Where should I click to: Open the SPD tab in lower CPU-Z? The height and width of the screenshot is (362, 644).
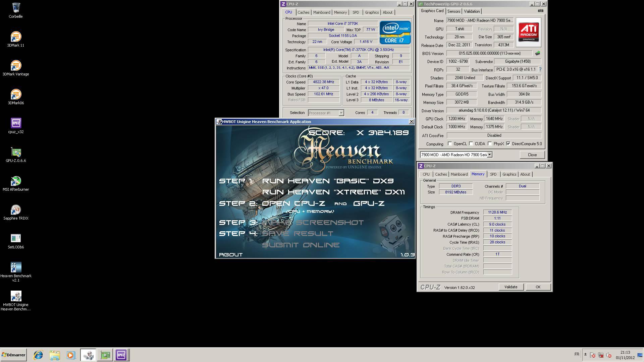click(x=493, y=174)
